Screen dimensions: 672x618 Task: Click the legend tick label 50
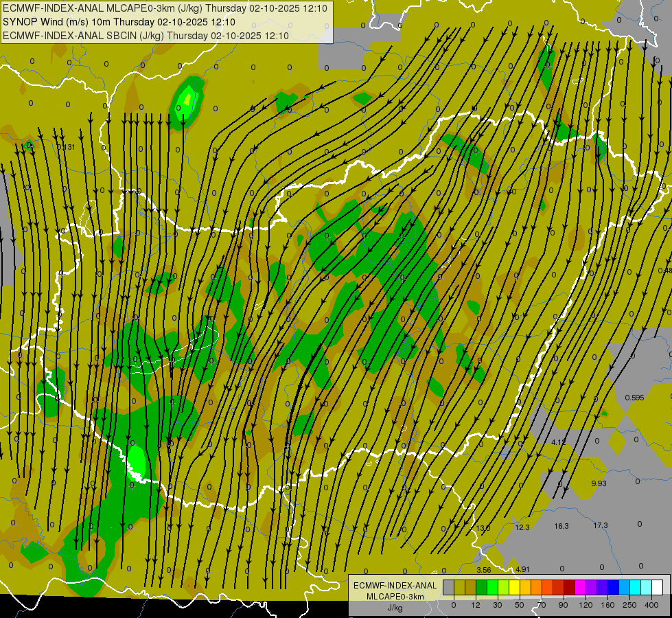pyautogui.click(x=520, y=605)
